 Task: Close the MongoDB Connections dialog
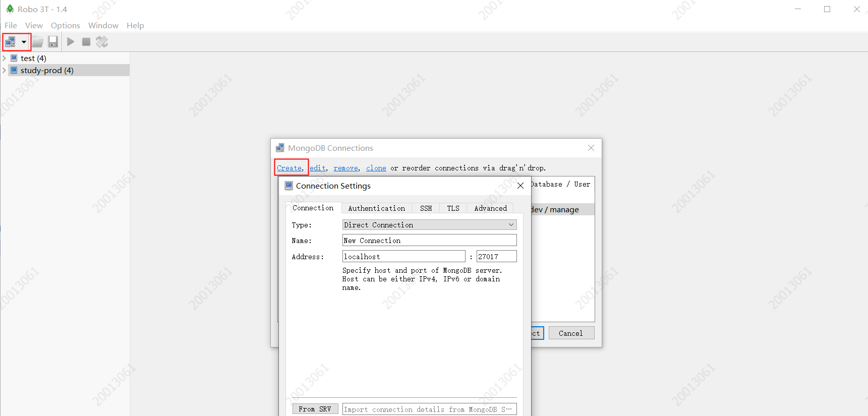coord(591,148)
